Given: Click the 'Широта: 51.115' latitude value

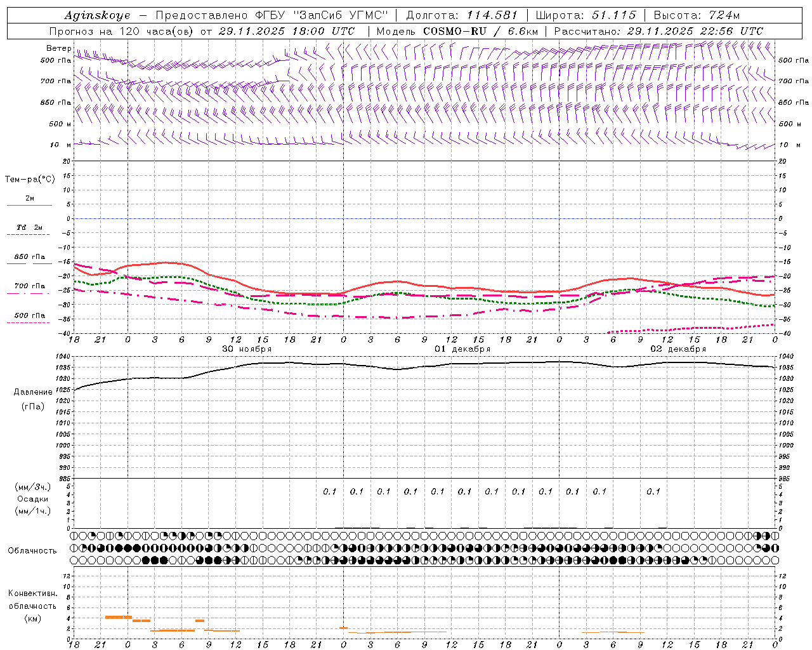Looking at the screenshot, I should click(x=586, y=15).
